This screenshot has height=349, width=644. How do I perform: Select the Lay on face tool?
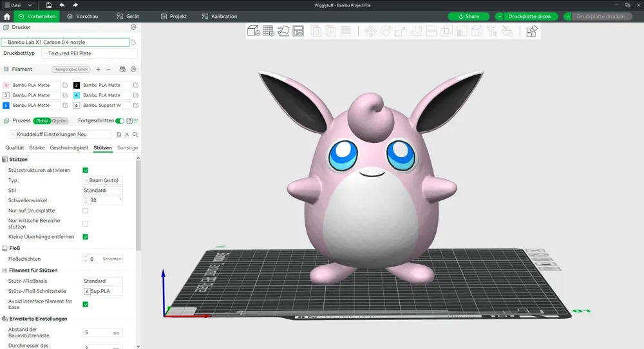(416, 31)
